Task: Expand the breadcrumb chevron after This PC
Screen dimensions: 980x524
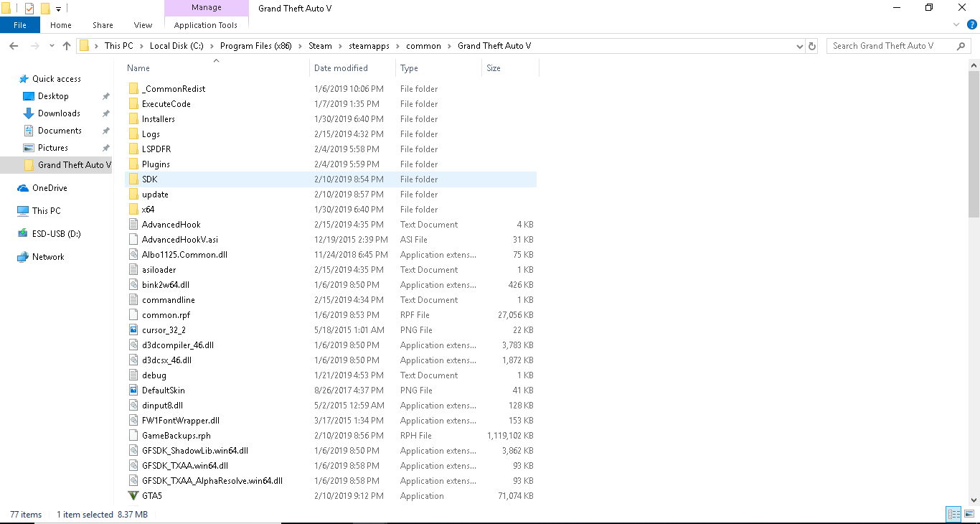Action: [141, 46]
